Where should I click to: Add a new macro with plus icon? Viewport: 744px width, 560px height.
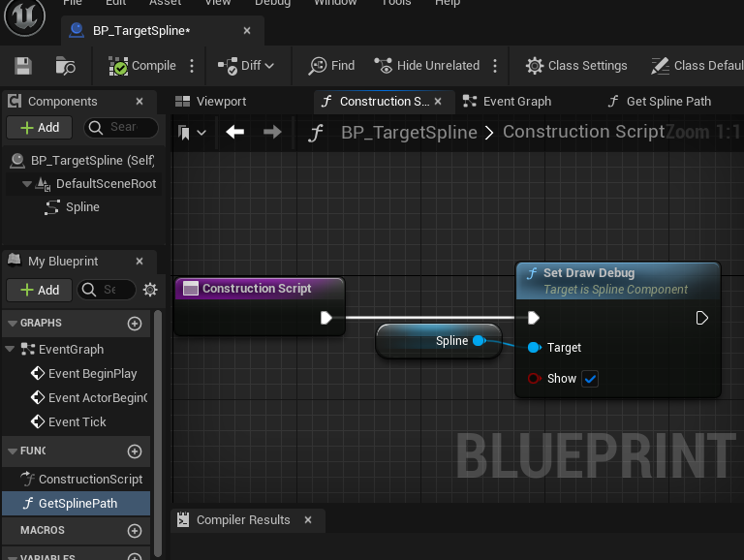135,531
